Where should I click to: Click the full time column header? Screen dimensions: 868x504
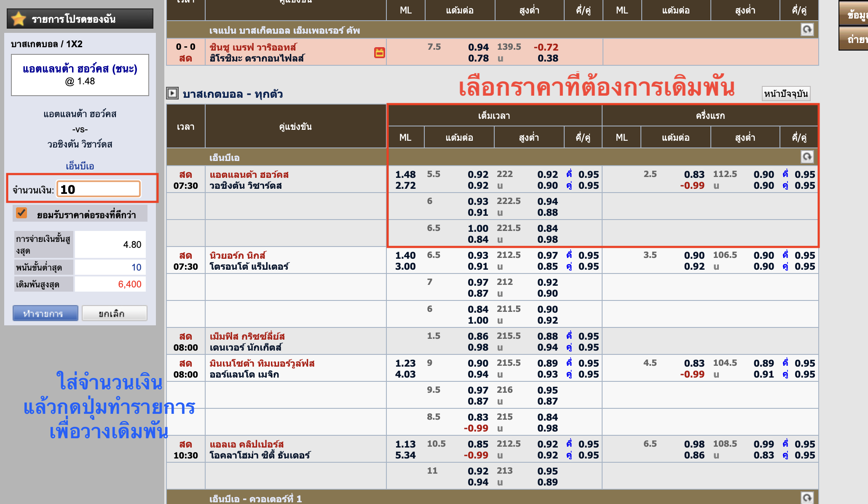[x=494, y=115]
